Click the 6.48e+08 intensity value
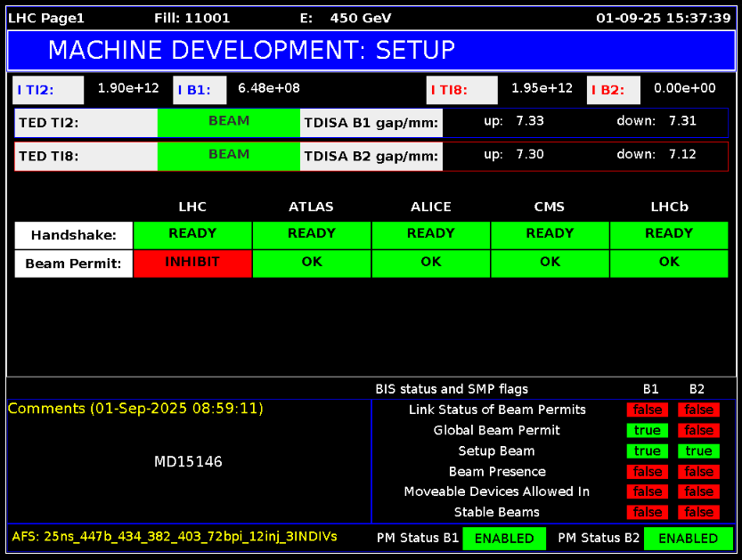The image size is (742, 560). tap(269, 88)
